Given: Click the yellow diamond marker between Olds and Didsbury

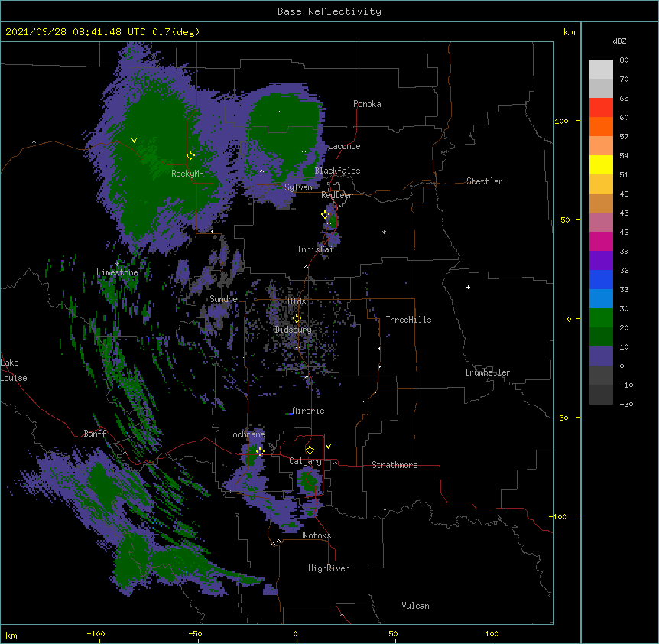Looking at the screenshot, I should 297,319.
